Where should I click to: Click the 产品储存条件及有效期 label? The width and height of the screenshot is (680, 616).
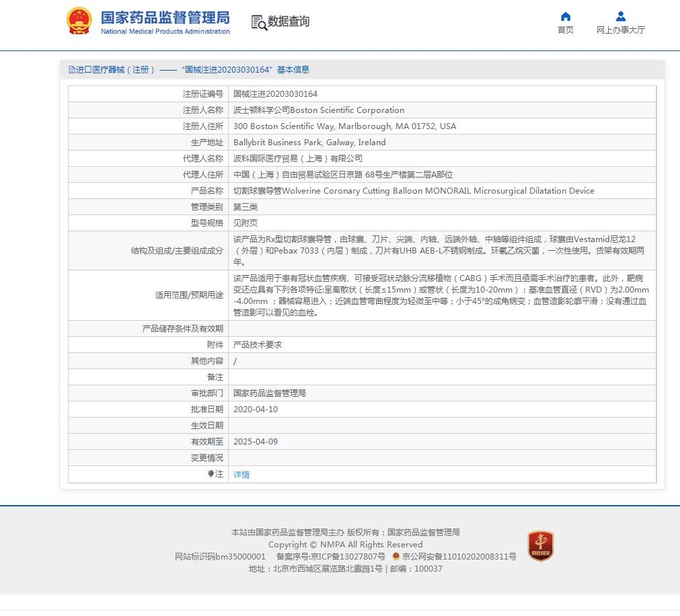[182, 329]
